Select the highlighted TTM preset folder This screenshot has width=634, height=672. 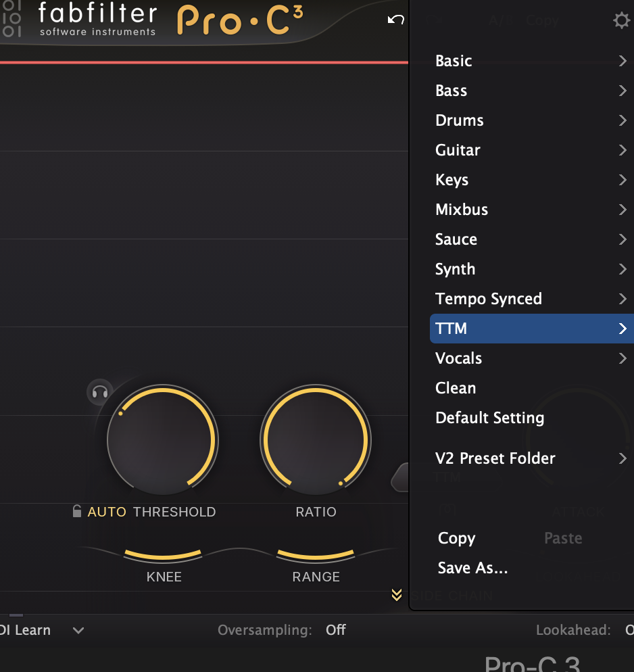(532, 329)
